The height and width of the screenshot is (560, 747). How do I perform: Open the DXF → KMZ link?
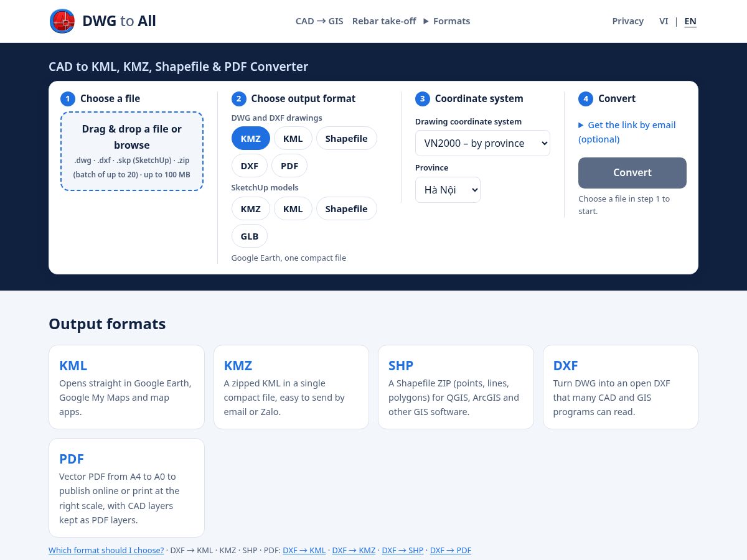coord(354,550)
